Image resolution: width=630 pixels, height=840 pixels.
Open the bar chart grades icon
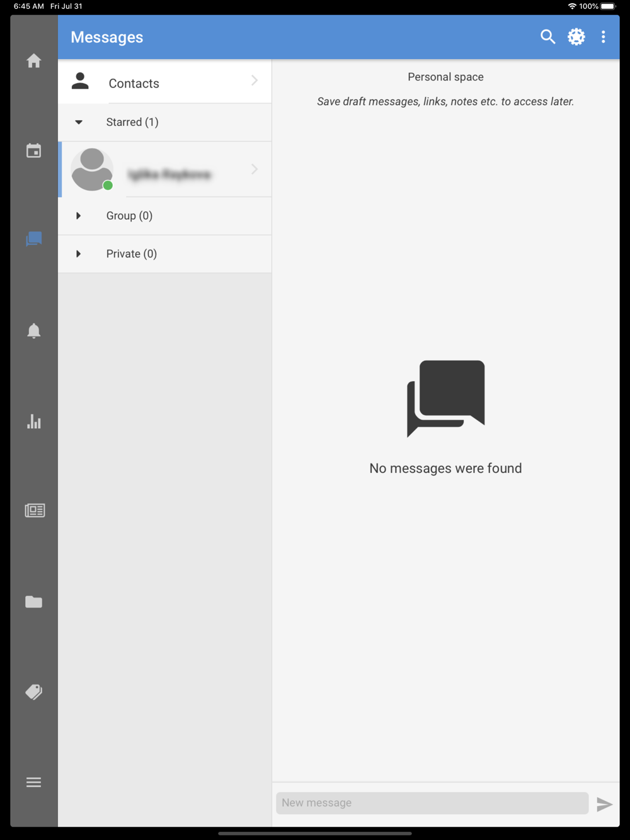(x=34, y=421)
